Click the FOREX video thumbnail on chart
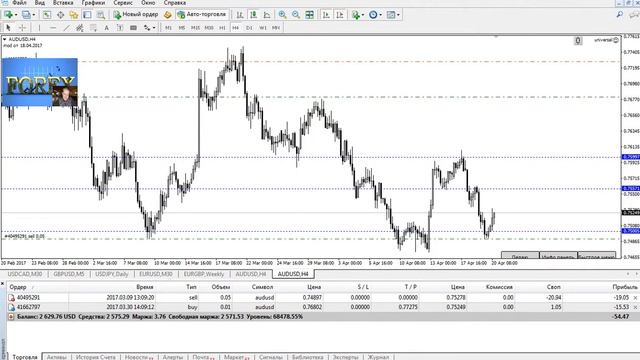Image resolution: width=640 pixels, height=360 pixels. pyautogui.click(x=40, y=82)
